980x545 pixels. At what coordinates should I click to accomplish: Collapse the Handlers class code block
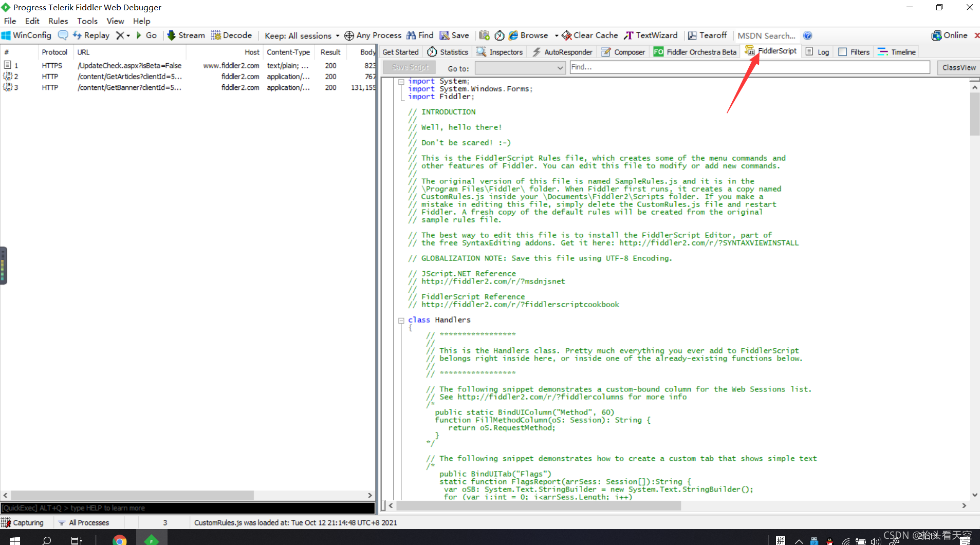click(401, 320)
